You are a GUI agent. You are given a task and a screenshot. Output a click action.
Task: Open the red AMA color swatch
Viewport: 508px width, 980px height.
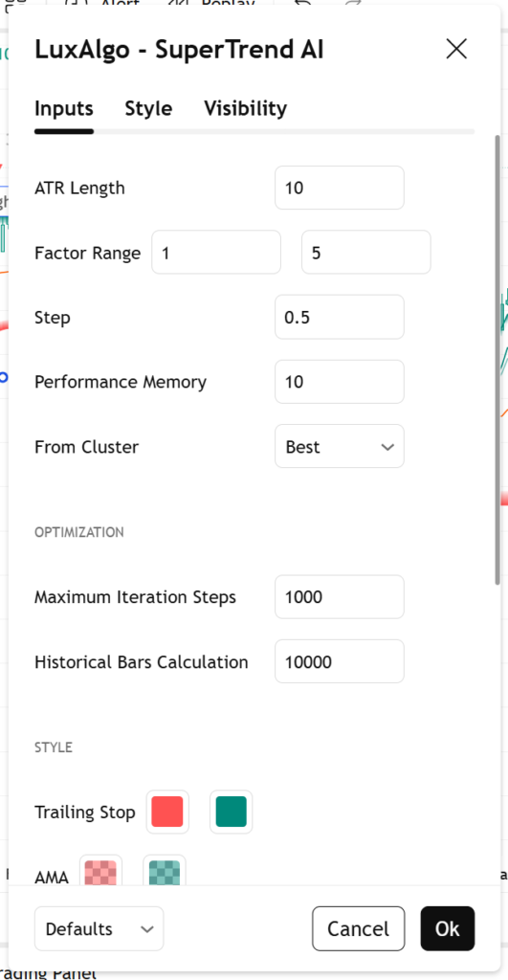coord(100,871)
